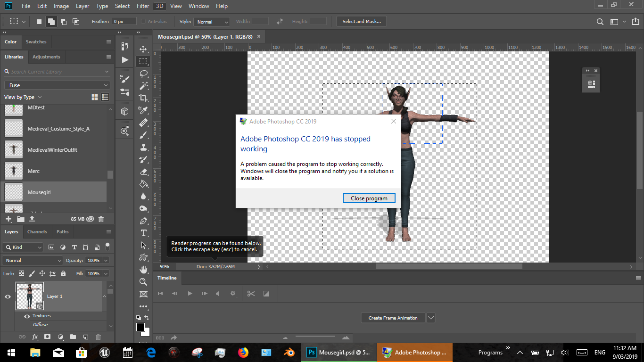Image resolution: width=644 pixels, height=362 pixels.
Task: Create a new layer icon
Action: click(x=85, y=337)
